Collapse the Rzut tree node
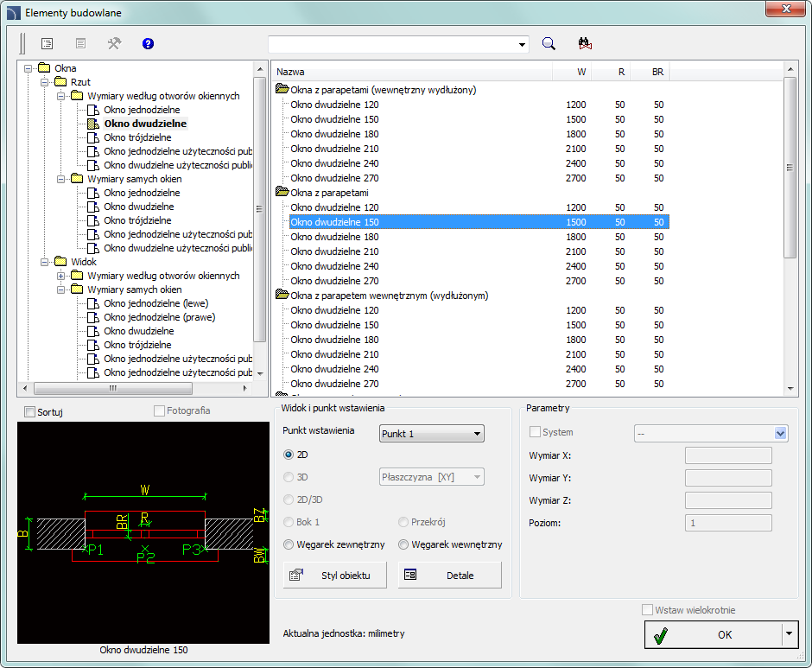The image size is (812, 668). [45, 82]
